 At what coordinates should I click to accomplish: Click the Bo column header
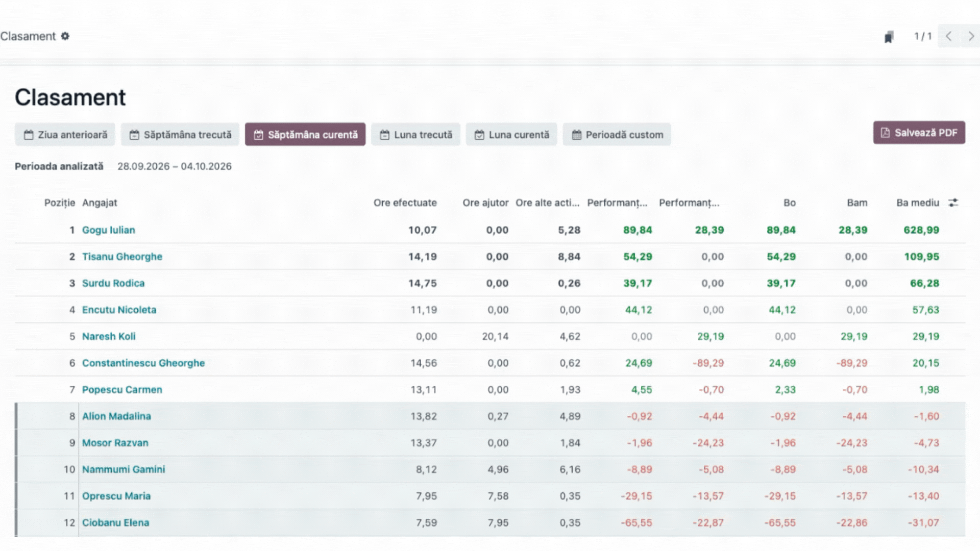point(790,203)
